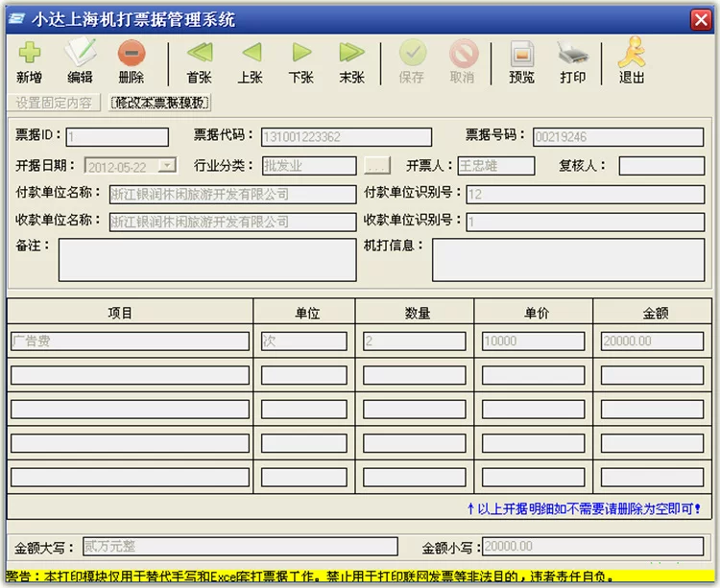Go to previous record with 上张
The image size is (720, 588).
[x=251, y=53]
